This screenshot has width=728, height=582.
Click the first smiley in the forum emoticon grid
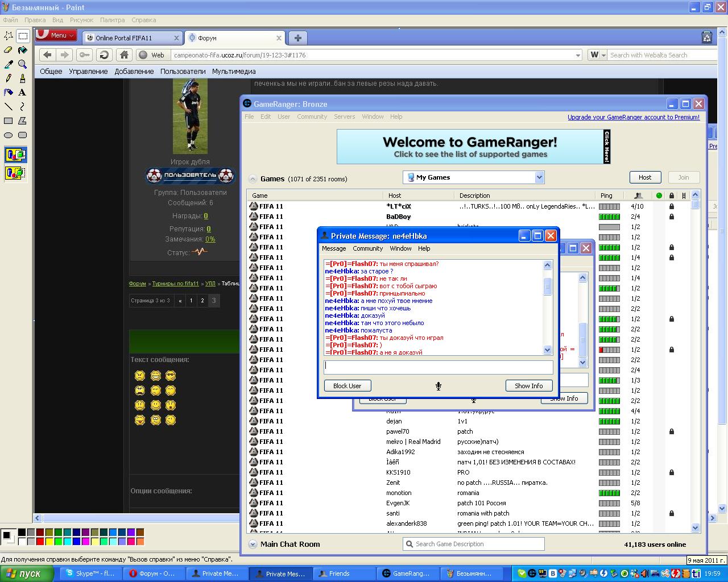pyautogui.click(x=140, y=376)
